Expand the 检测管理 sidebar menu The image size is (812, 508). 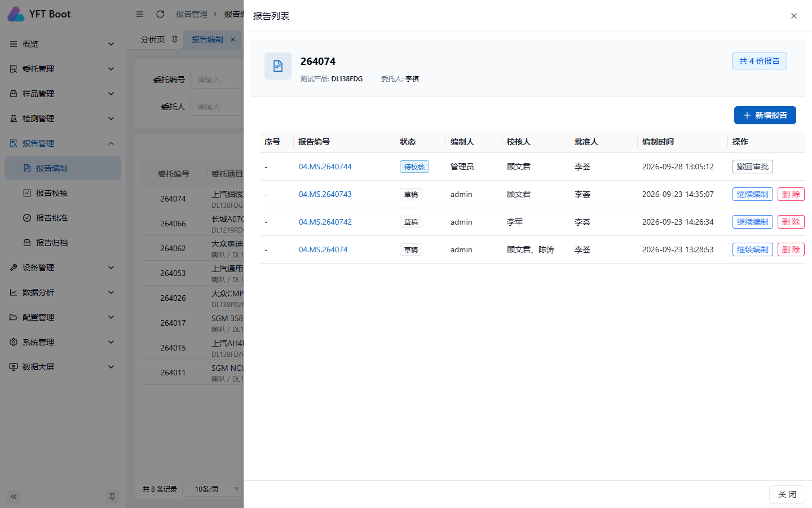click(63, 119)
